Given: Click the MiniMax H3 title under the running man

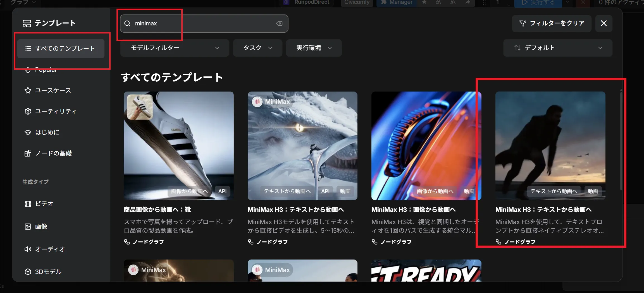Looking at the screenshot, I should point(543,210).
